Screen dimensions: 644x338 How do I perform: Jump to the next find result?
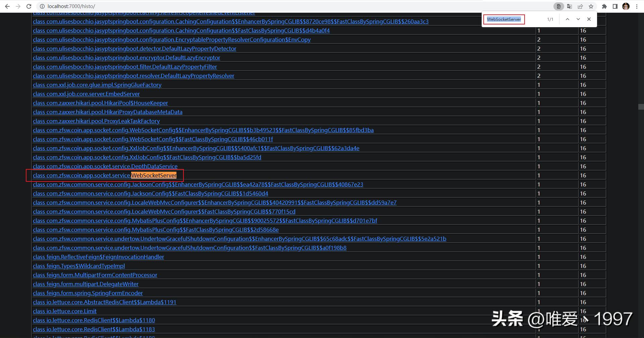click(x=578, y=19)
